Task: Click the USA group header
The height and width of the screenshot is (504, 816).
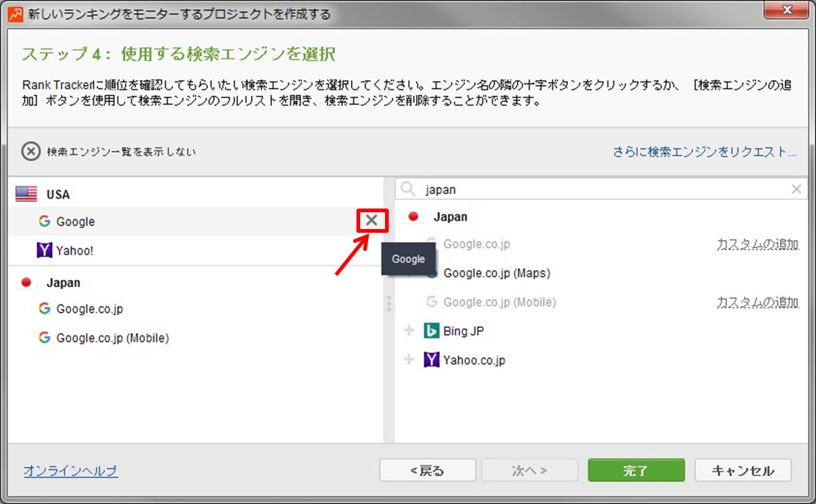Action: click(58, 194)
